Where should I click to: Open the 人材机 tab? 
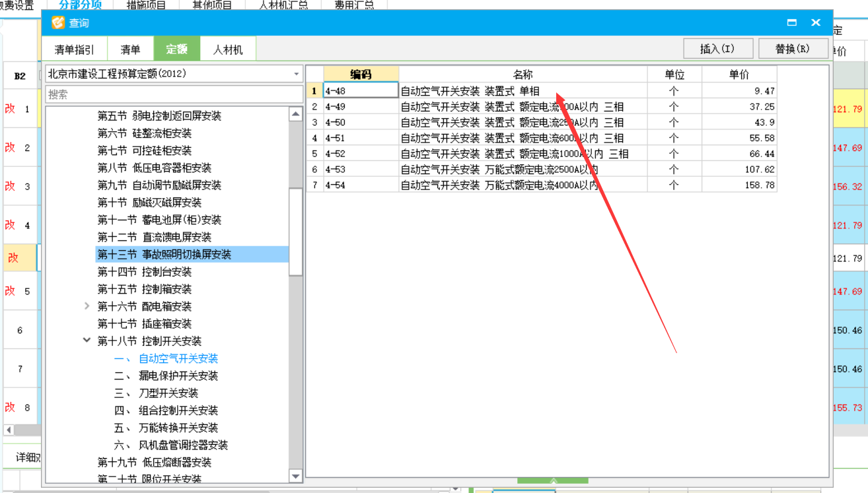[x=227, y=49]
